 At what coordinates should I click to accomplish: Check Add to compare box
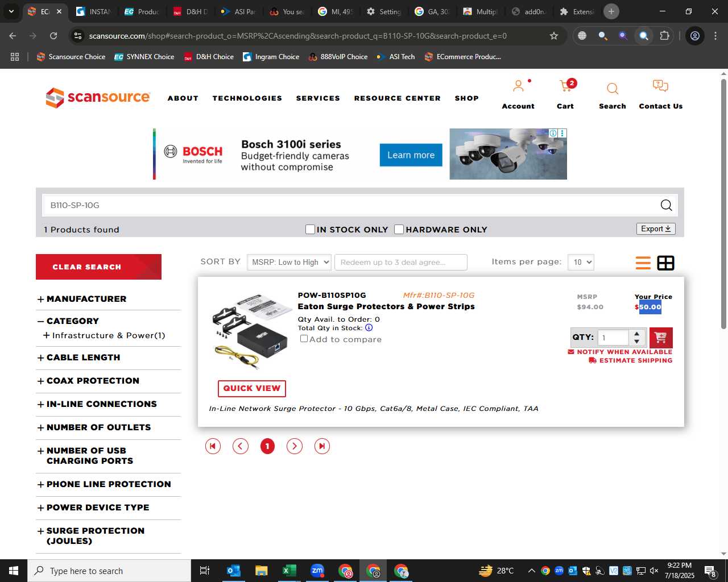pos(304,339)
